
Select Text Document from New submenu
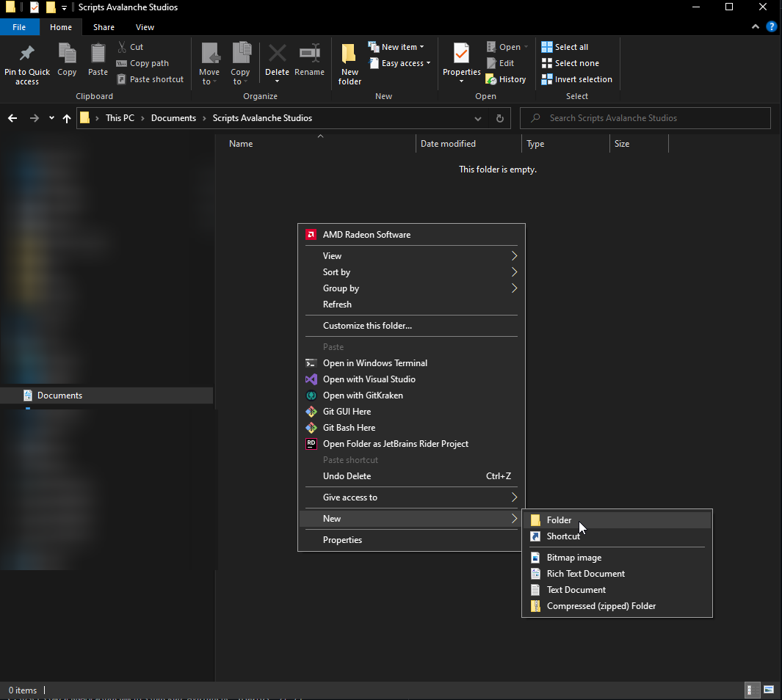(576, 590)
